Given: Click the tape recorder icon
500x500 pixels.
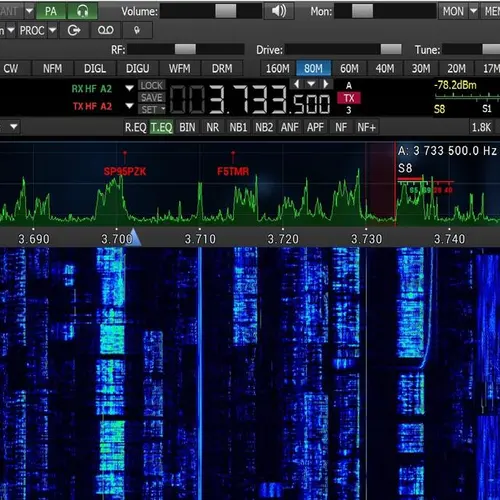Looking at the screenshot, I should 106,31.
